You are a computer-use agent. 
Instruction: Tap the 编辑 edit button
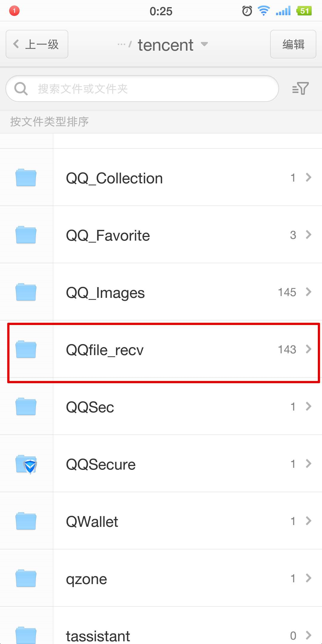(293, 44)
